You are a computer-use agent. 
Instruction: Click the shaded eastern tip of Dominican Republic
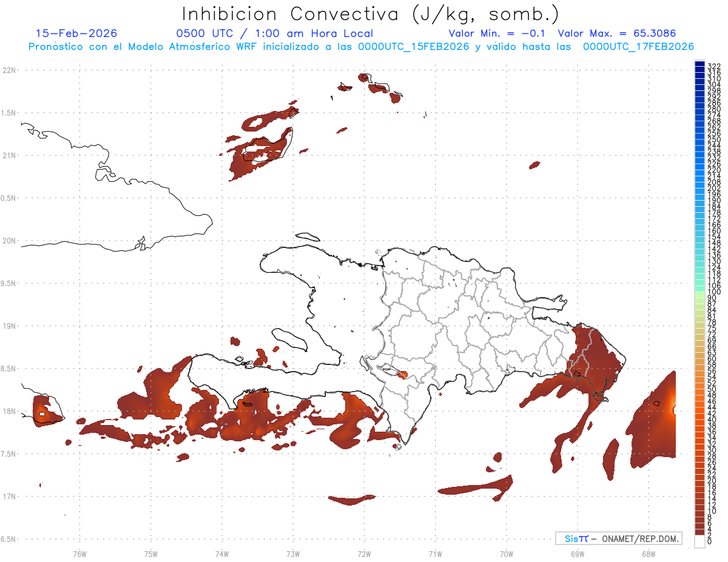pos(595,364)
